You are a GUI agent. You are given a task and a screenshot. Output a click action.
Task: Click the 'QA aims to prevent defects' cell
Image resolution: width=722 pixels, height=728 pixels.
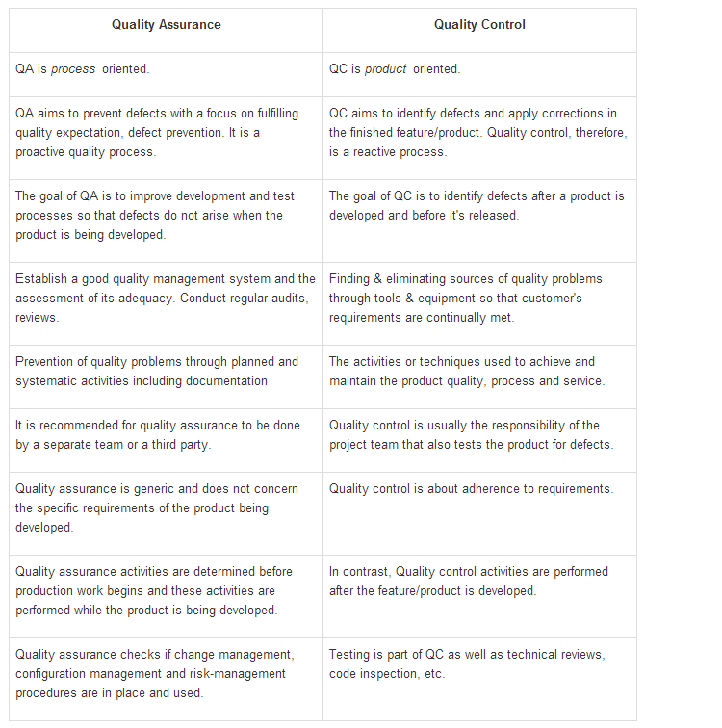[x=166, y=133]
